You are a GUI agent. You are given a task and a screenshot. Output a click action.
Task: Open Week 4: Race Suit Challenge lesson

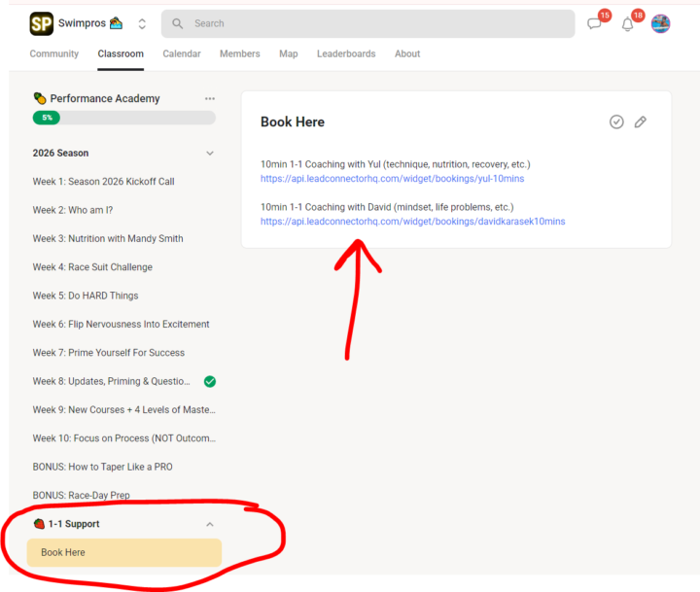(92, 267)
